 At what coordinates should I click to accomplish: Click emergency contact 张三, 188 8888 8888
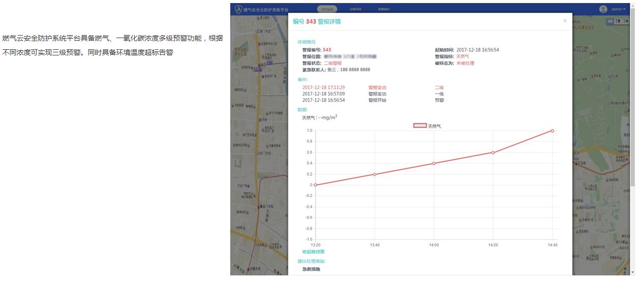(349, 70)
